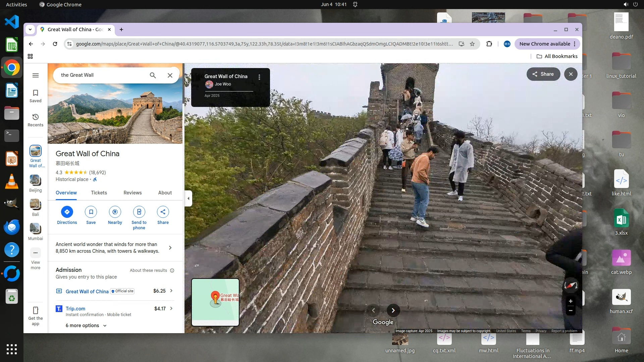This screenshot has width=644, height=362.
Task: Click the mini map thumbnail
Action: pos(215,302)
